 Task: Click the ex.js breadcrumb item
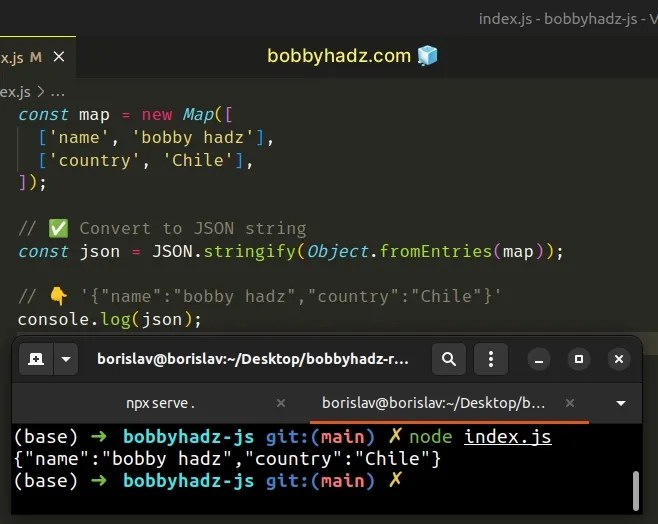coord(15,92)
